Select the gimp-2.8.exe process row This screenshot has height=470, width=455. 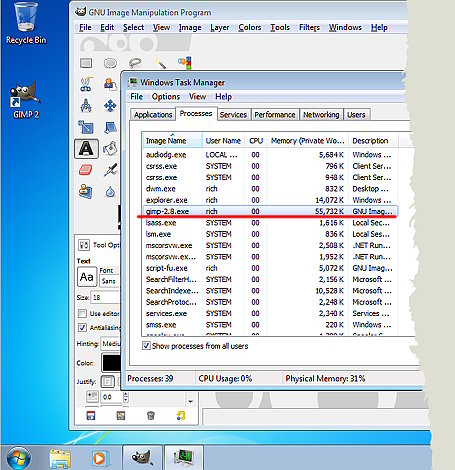(270, 211)
